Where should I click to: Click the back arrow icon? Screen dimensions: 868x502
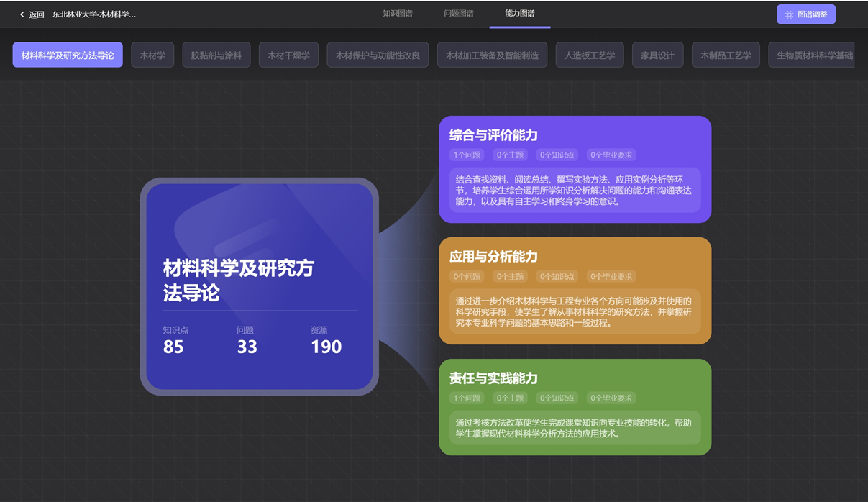[x=22, y=14]
